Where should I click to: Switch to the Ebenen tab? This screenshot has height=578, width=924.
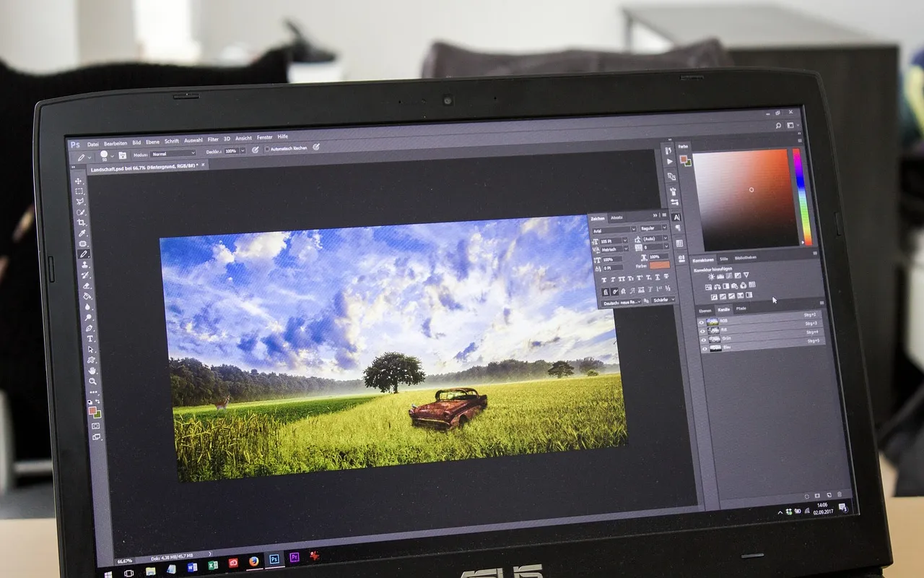(705, 311)
